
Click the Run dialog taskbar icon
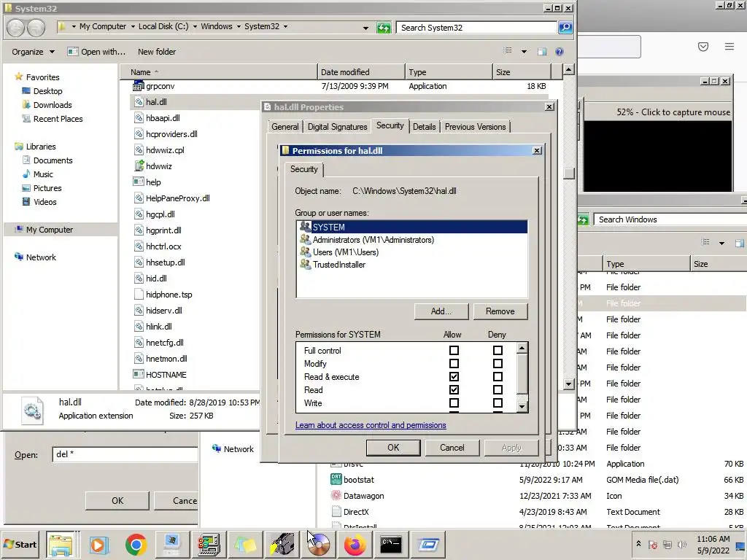pyautogui.click(x=428, y=545)
